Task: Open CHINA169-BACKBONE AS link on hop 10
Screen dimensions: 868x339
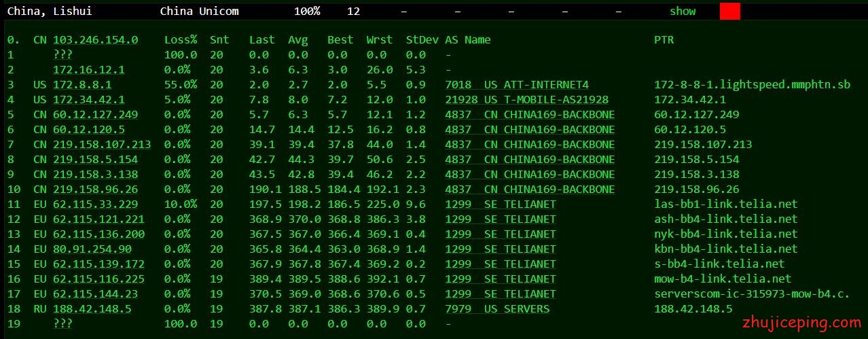Action: [530, 190]
